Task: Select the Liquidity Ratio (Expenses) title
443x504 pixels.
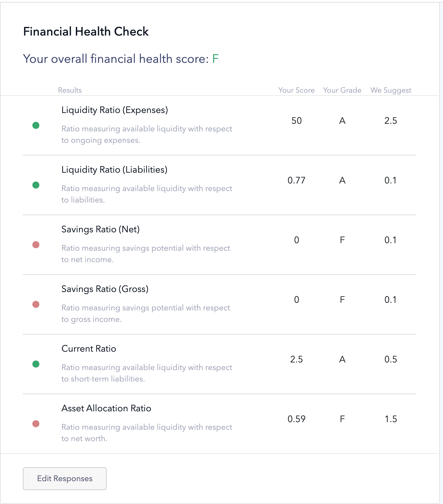Action: tap(115, 110)
